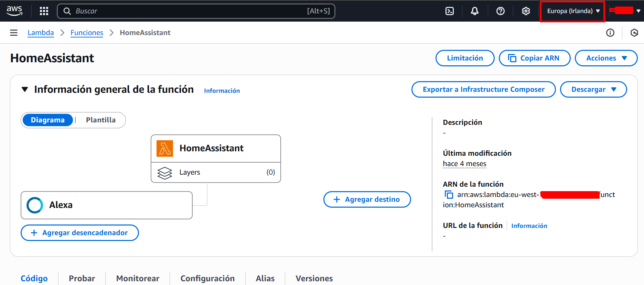Click the Lambda icon in HomeAssistant box

coord(165,149)
